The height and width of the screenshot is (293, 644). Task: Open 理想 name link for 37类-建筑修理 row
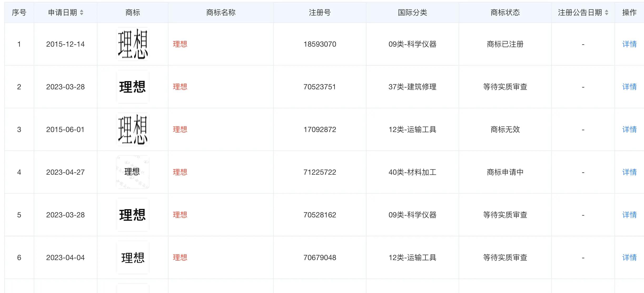pos(180,87)
